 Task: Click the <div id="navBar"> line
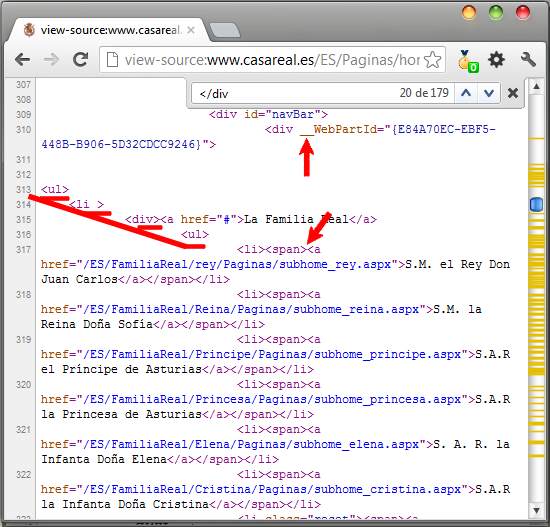click(268, 114)
